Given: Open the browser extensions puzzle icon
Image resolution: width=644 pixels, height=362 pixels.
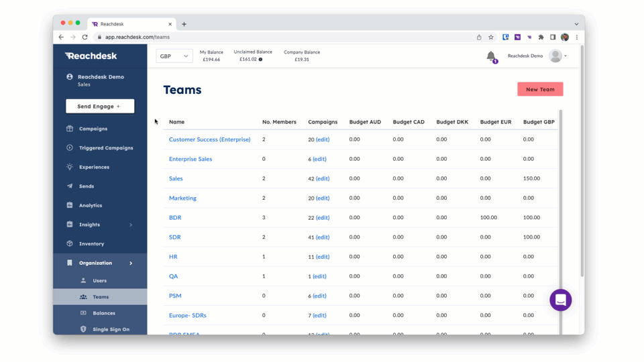Looking at the screenshot, I should point(541,37).
